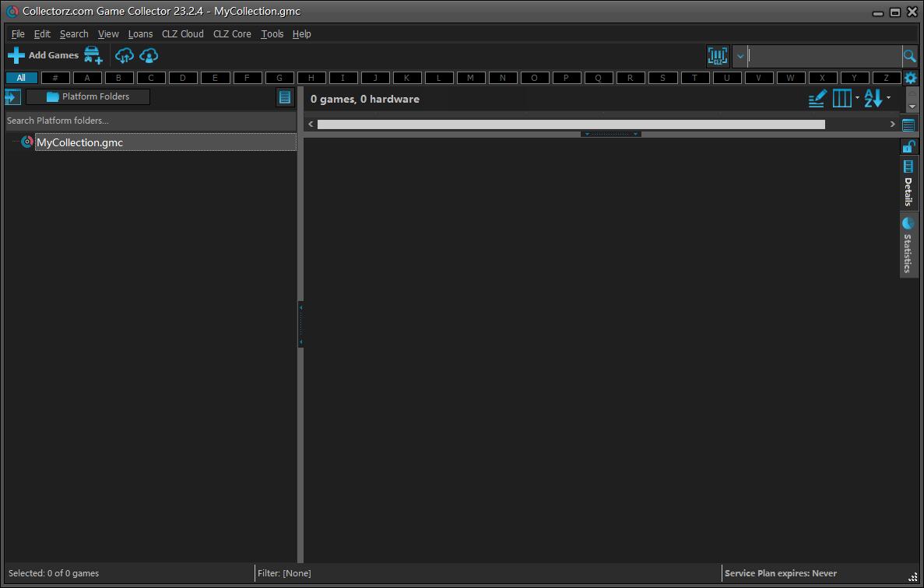
Task: Open the search field dropdown arrow
Action: coord(740,56)
